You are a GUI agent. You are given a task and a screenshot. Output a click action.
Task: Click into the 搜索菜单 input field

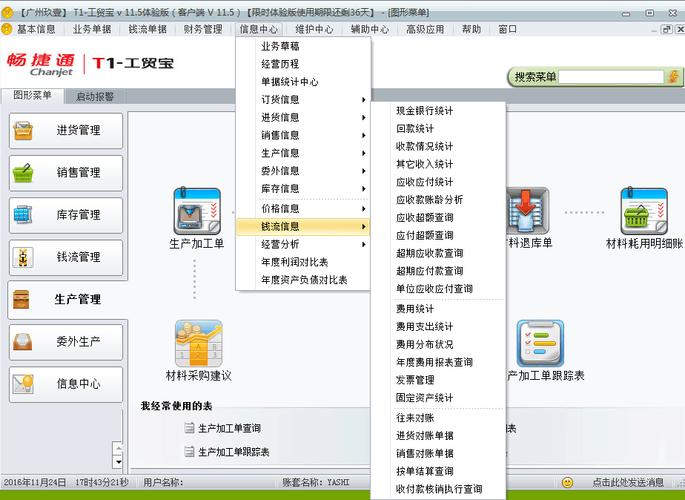tap(611, 77)
